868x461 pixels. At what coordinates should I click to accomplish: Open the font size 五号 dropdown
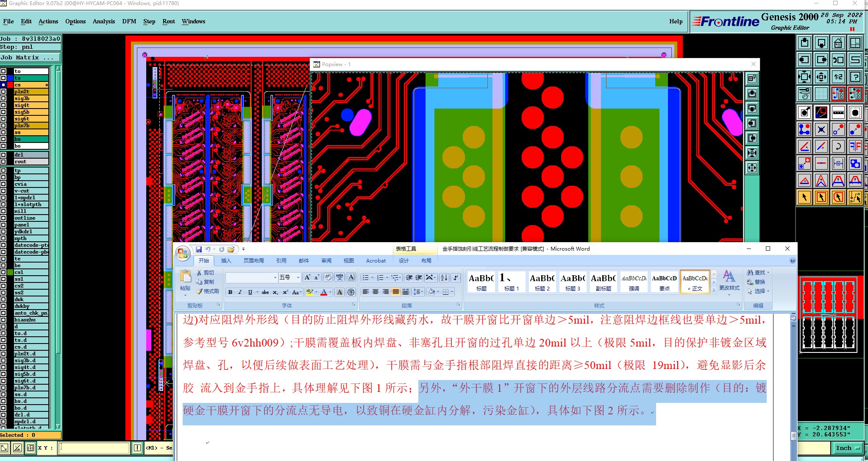pos(298,277)
